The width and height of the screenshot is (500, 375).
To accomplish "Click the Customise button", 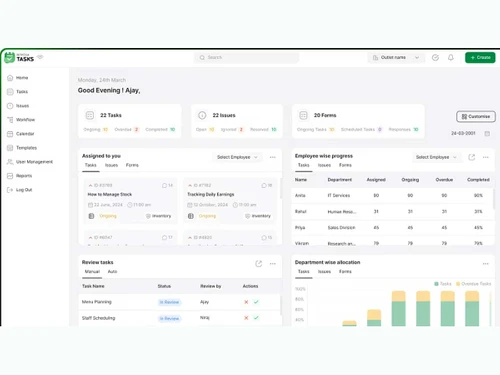I will tap(476, 116).
